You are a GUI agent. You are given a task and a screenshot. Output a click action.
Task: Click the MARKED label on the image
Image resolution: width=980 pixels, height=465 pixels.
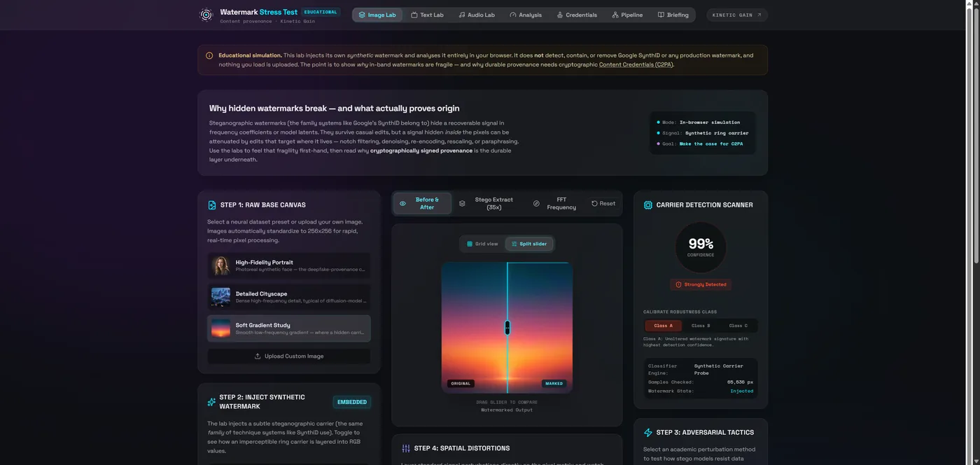pyautogui.click(x=554, y=383)
